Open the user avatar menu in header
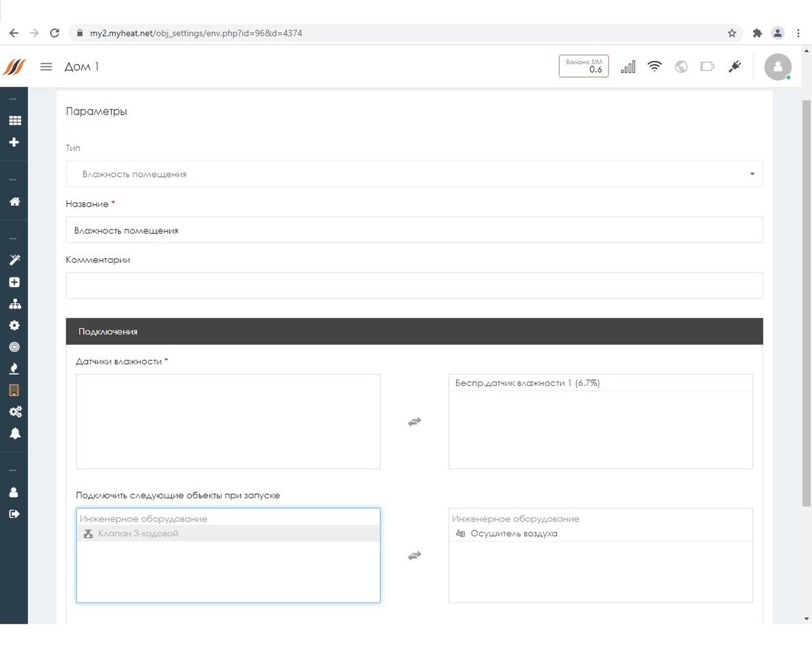Screen dimensions: 812x650 pyautogui.click(x=777, y=66)
